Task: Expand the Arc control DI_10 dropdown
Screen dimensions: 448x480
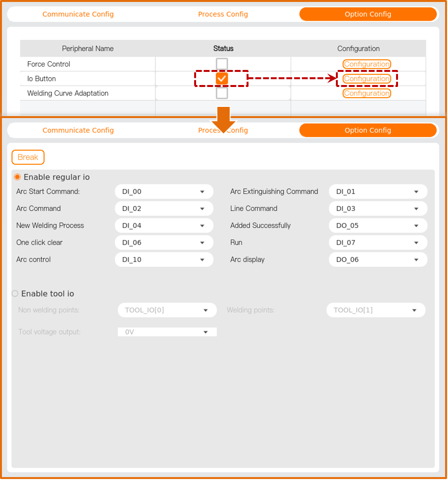Action: coord(164,259)
